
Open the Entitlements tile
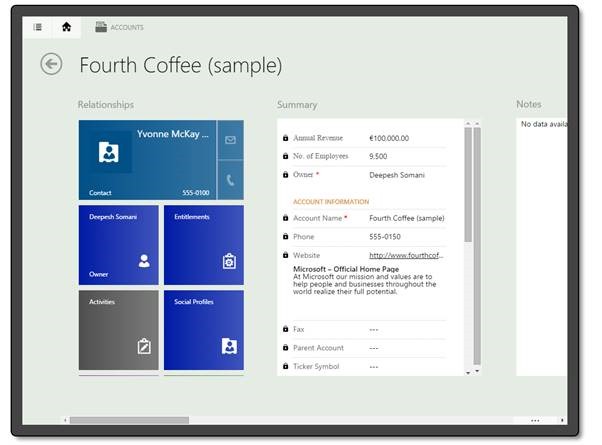point(203,245)
